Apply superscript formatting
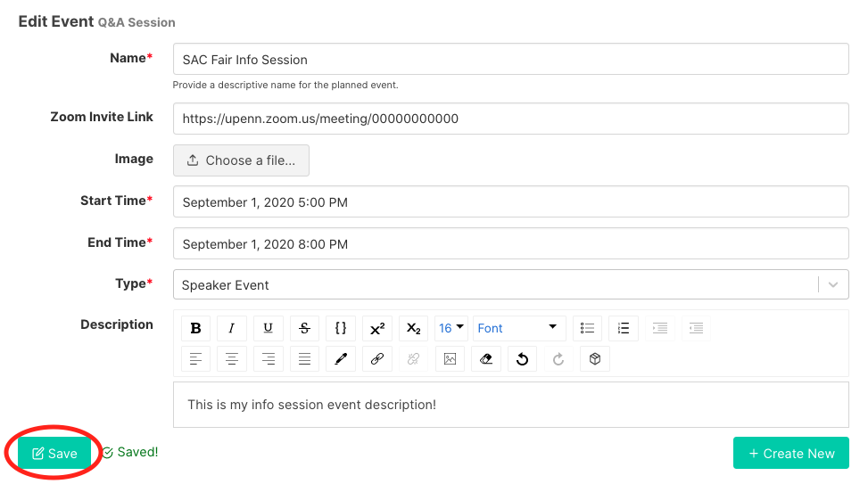This screenshot has width=868, height=484. 377,328
